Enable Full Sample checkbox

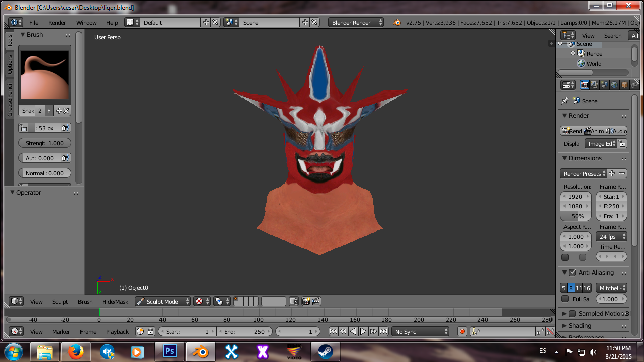click(565, 299)
